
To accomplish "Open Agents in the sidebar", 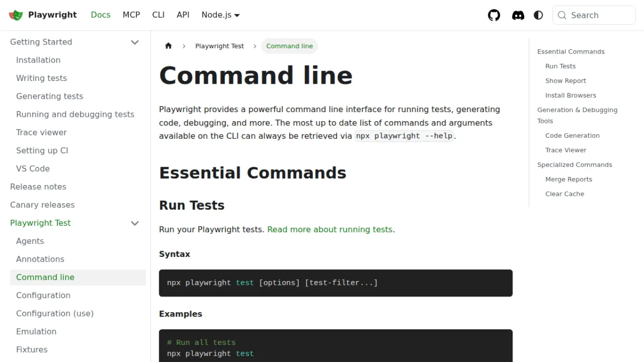I will (30, 241).
